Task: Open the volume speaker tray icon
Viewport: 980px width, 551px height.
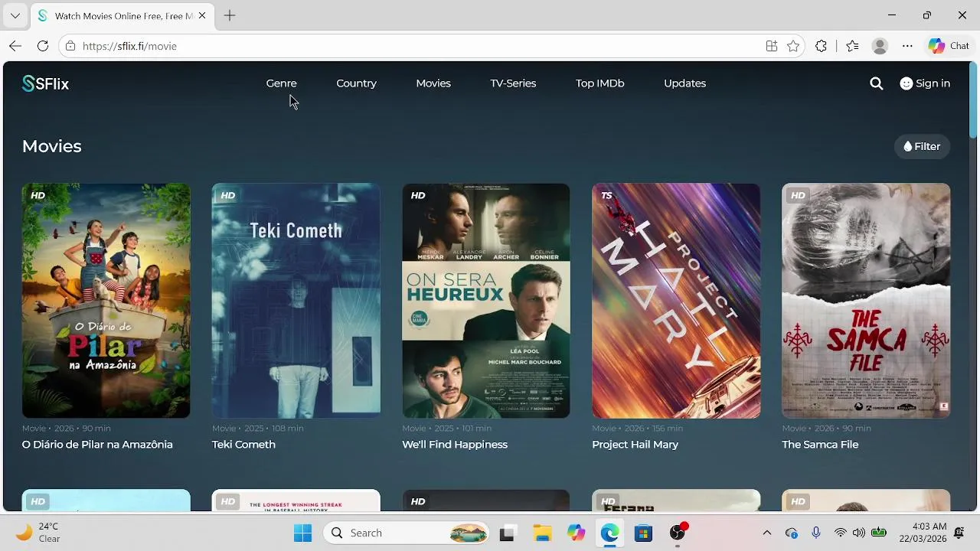Action: pyautogui.click(x=859, y=533)
